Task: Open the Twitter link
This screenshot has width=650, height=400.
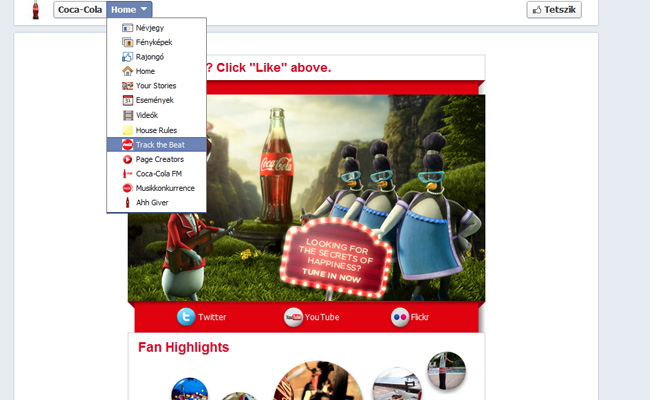Action: (201, 317)
